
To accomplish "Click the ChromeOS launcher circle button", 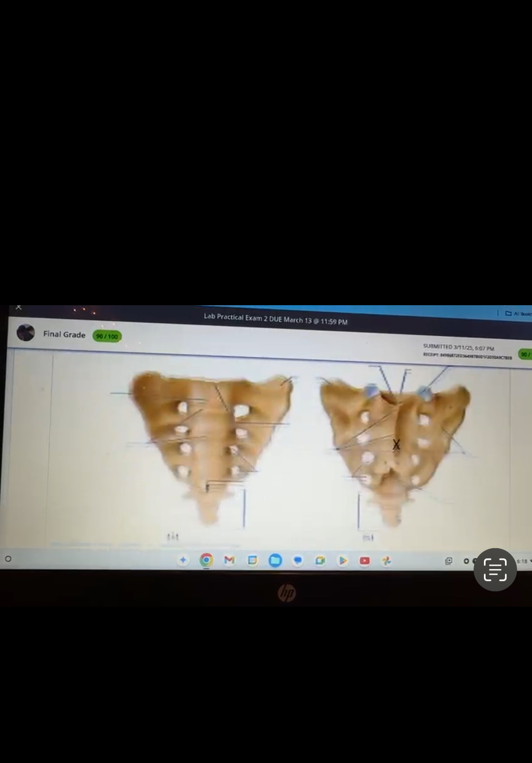I will [8, 559].
